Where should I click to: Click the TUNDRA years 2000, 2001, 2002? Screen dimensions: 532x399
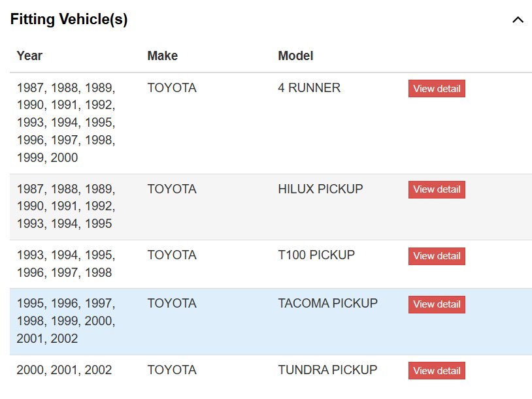point(64,370)
